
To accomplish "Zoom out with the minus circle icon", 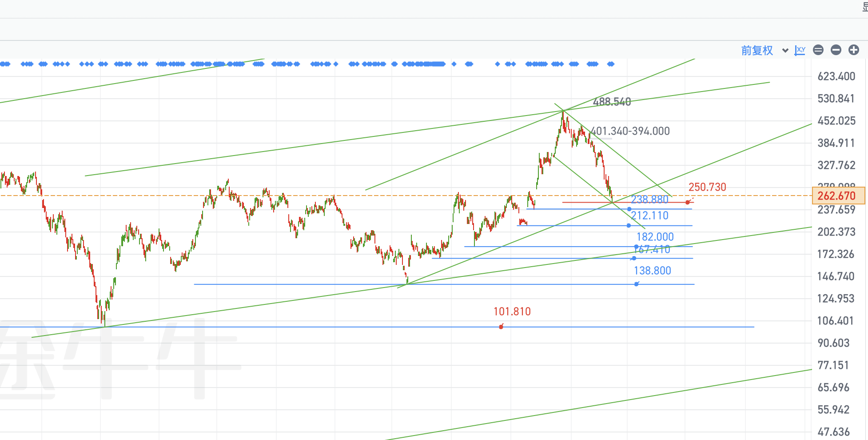I will (x=836, y=50).
